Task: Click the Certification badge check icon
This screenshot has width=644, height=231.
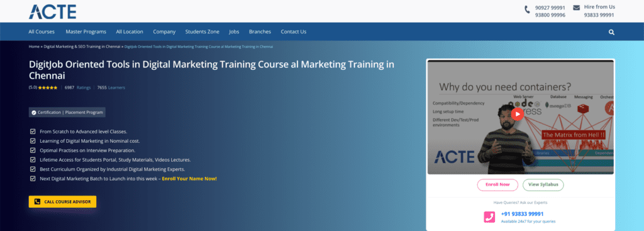Action: [x=34, y=112]
